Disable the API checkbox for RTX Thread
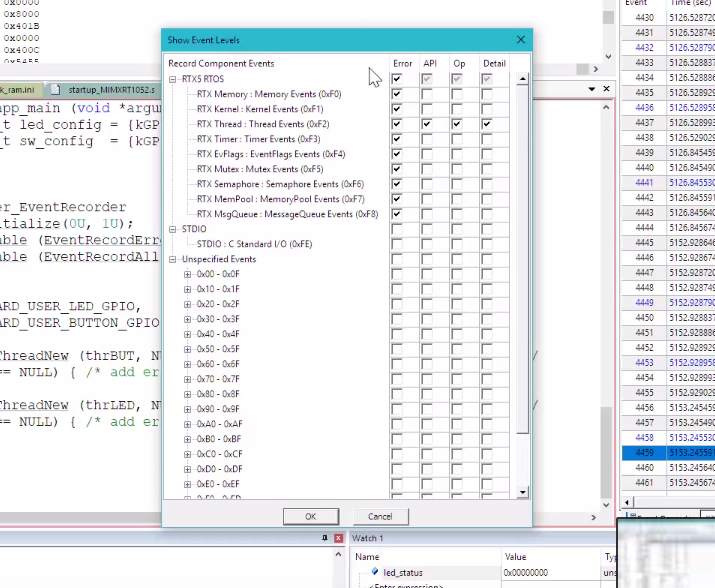This screenshot has width=715, height=588. 427,124
